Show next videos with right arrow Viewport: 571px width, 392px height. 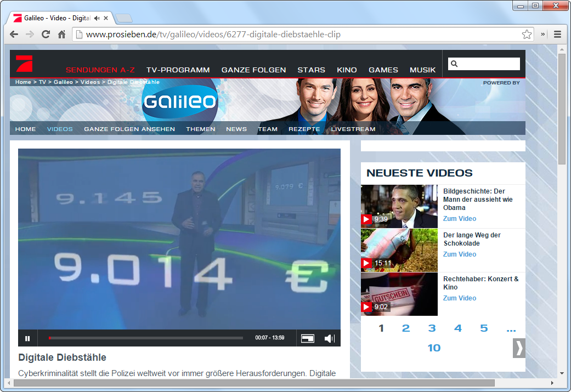point(518,348)
